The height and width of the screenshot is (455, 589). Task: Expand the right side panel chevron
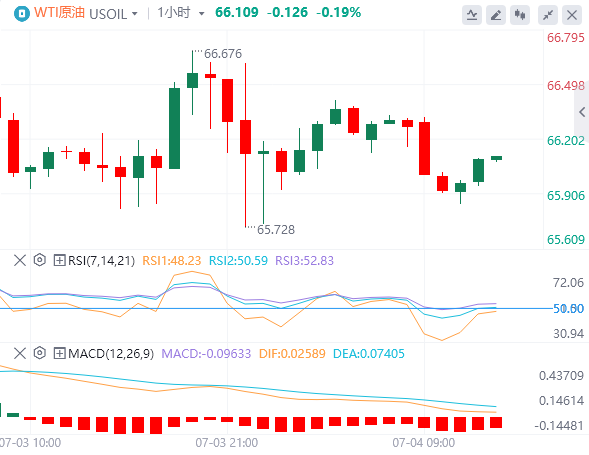(x=582, y=112)
